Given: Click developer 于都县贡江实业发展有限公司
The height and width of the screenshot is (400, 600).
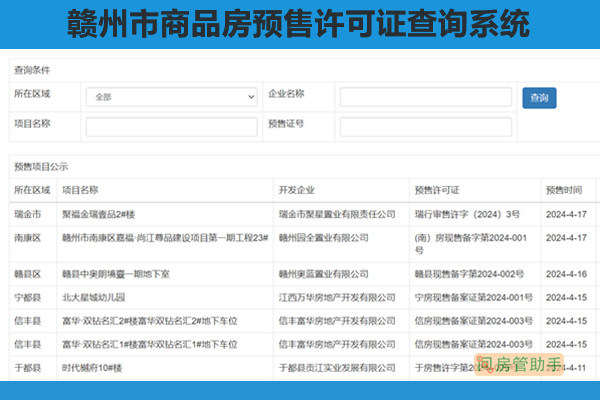Looking at the screenshot, I should 337,368.
